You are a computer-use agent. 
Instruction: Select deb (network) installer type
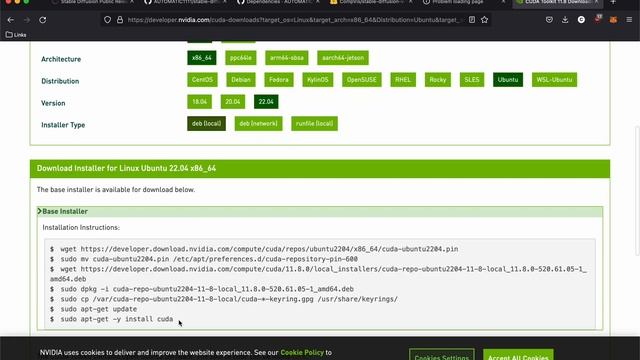[x=258, y=124]
